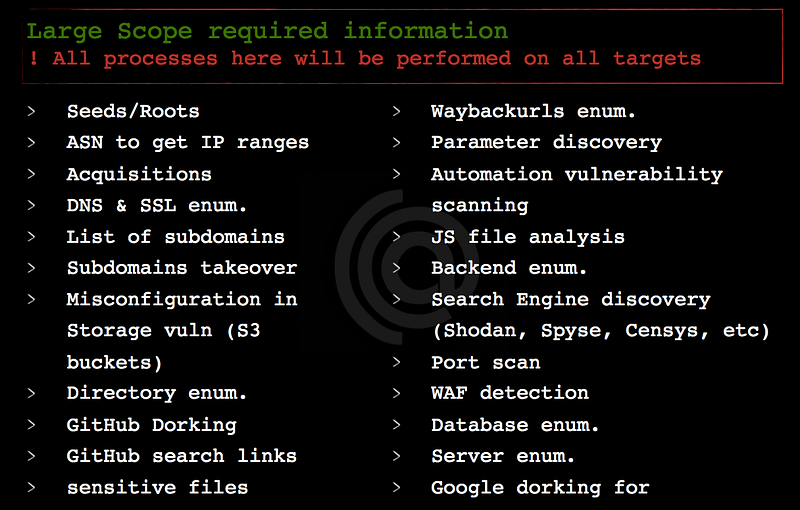The width and height of the screenshot is (800, 510).
Task: Click the chevron next to Port scan
Action: pyautogui.click(x=397, y=362)
